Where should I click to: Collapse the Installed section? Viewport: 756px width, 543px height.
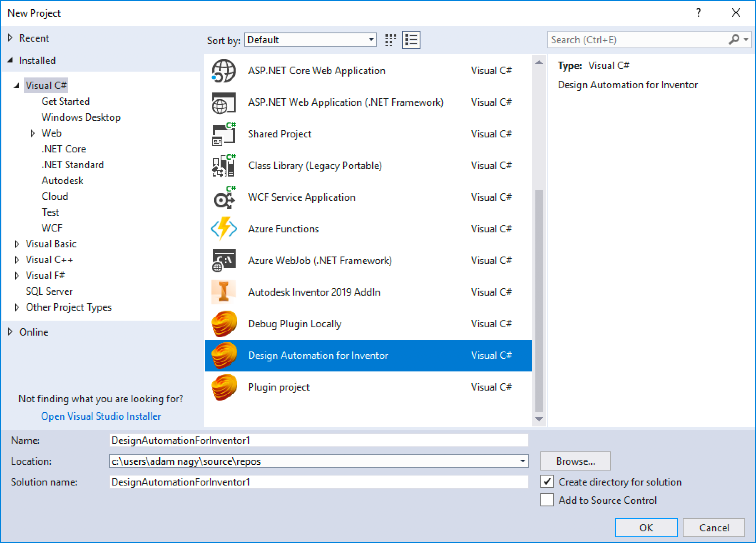(10, 60)
